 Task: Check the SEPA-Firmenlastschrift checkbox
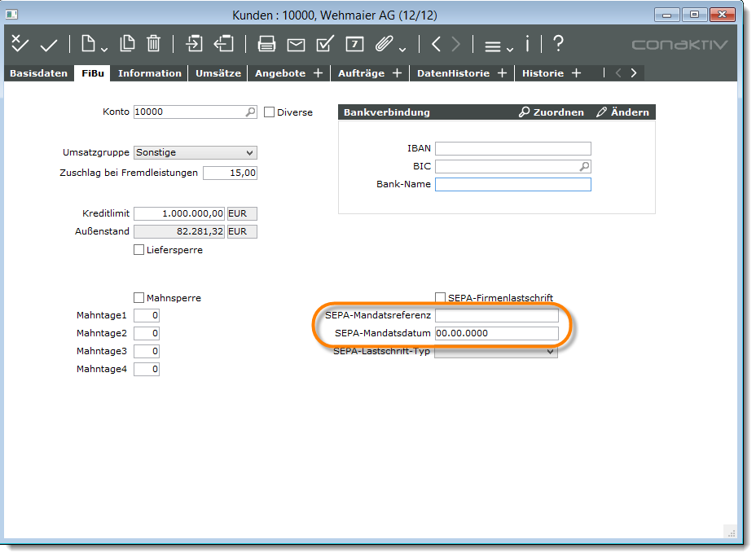click(441, 298)
